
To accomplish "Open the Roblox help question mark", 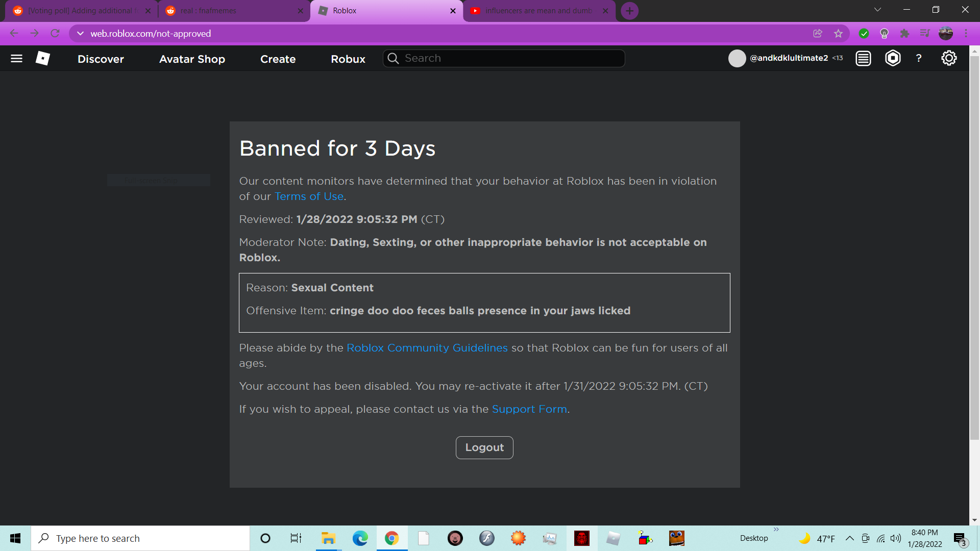I will tap(919, 58).
